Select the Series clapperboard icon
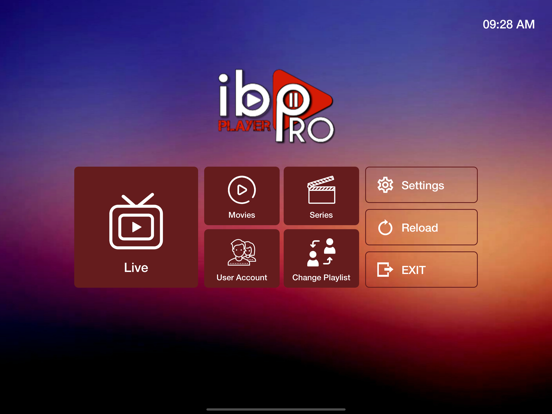 coord(321,190)
